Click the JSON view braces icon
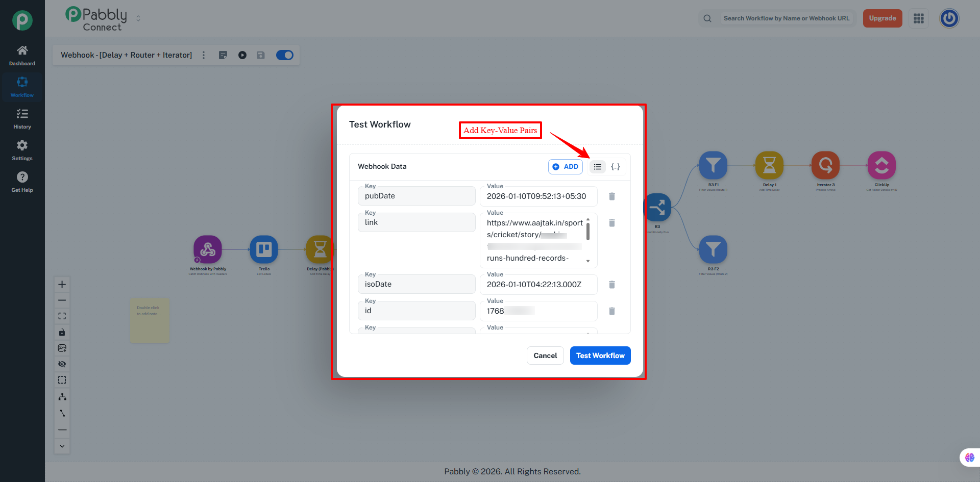Screen dimensions: 980x482 [616, 167]
